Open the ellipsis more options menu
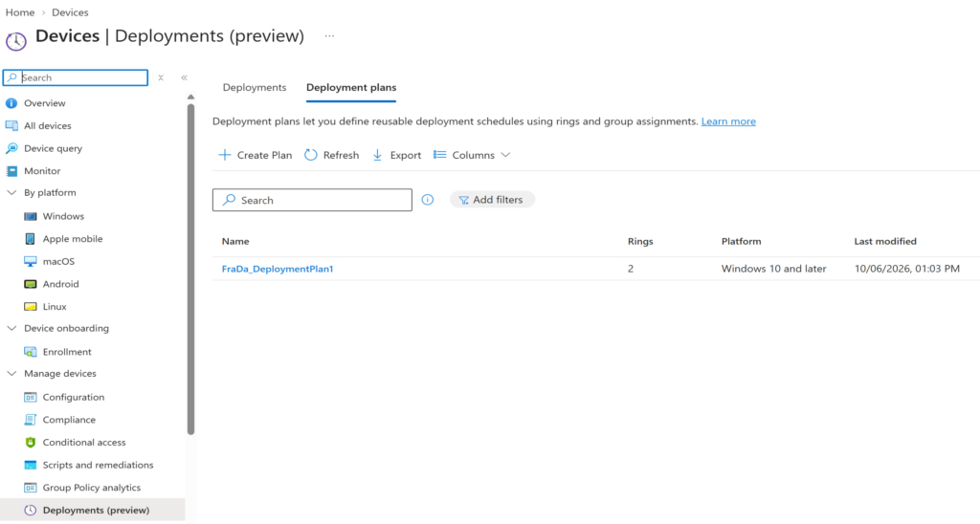This screenshot has width=980, height=524. pos(329,36)
